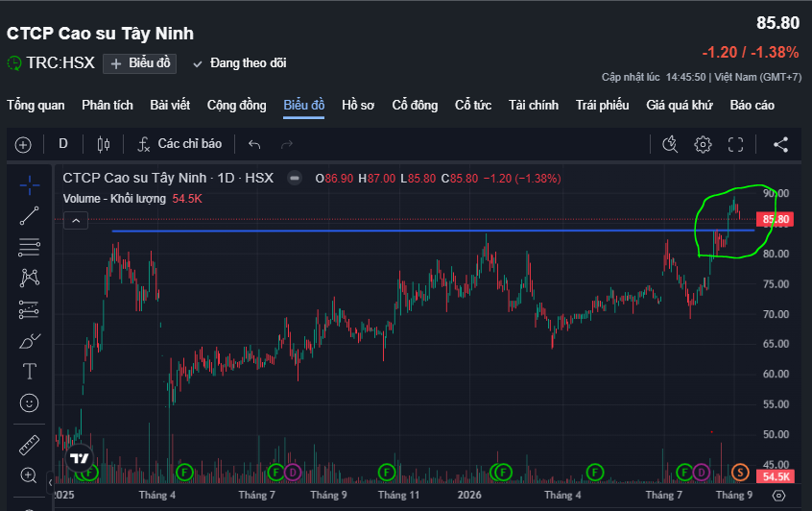The image size is (812, 511).
Task: Open the Báo cáo tab
Action: pos(752,106)
